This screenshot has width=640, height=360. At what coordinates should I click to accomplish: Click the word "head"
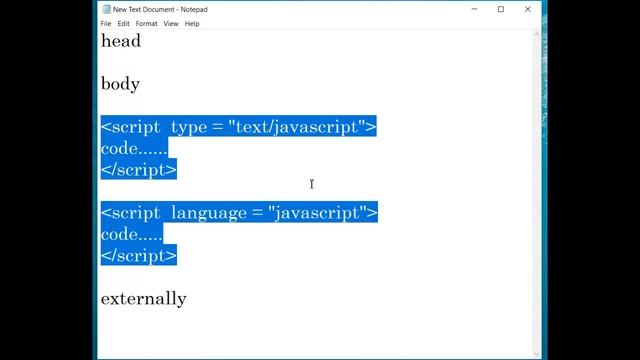[x=121, y=41]
